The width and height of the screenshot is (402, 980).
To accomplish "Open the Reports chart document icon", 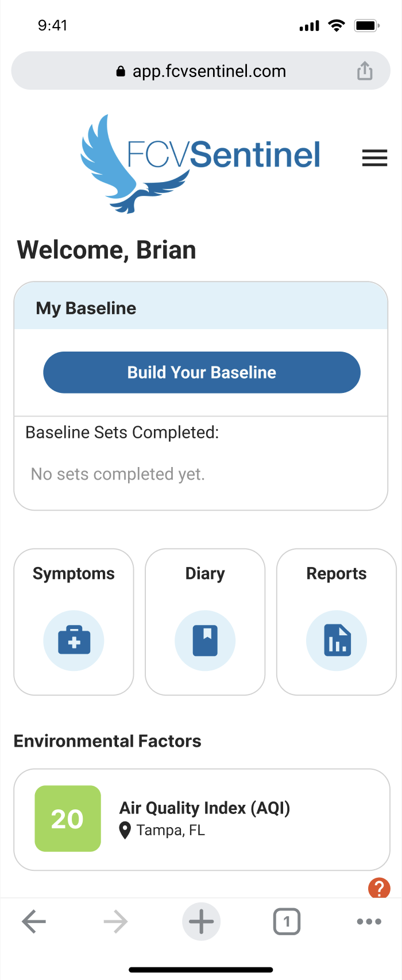I will point(337,641).
